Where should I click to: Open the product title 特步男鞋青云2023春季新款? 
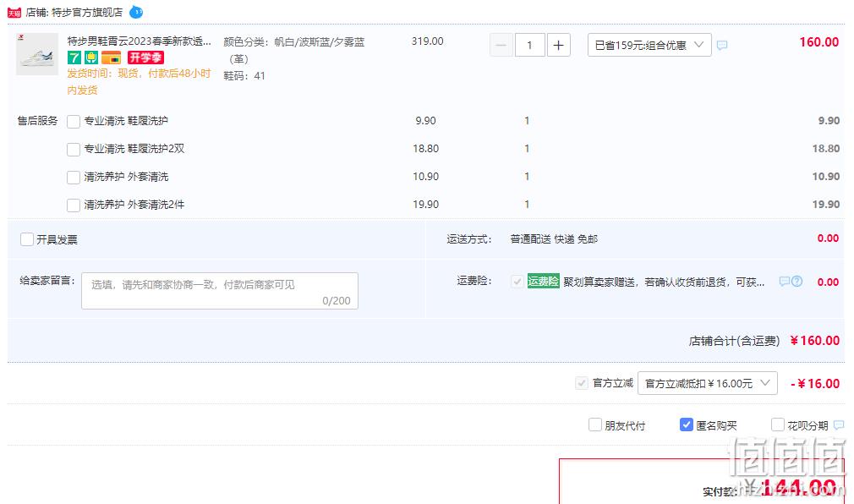(x=139, y=41)
